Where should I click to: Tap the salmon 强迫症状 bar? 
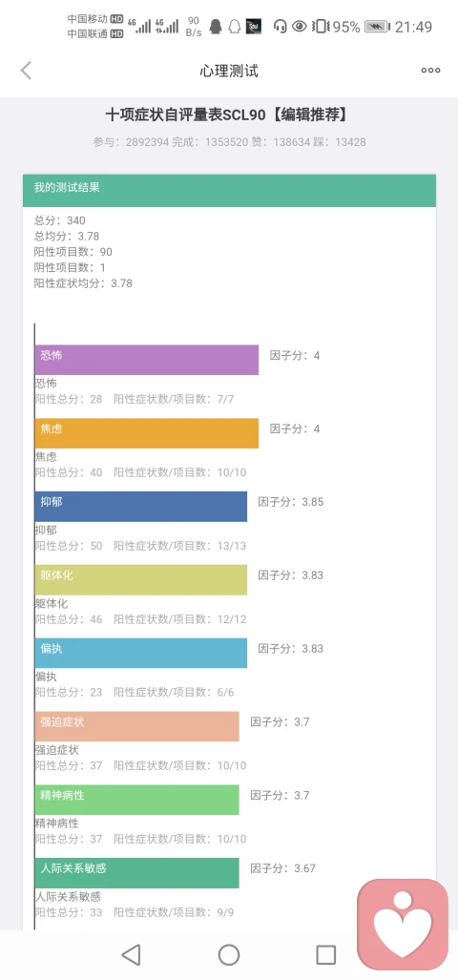click(136, 726)
